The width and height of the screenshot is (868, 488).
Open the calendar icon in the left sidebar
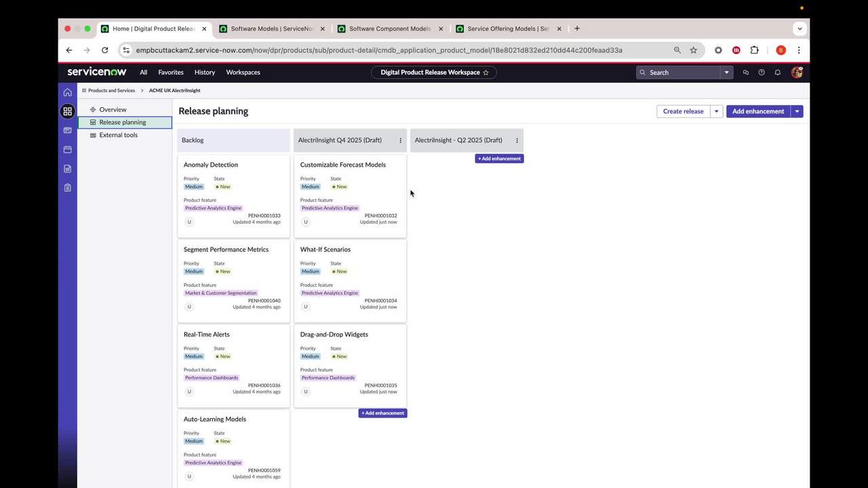click(67, 149)
